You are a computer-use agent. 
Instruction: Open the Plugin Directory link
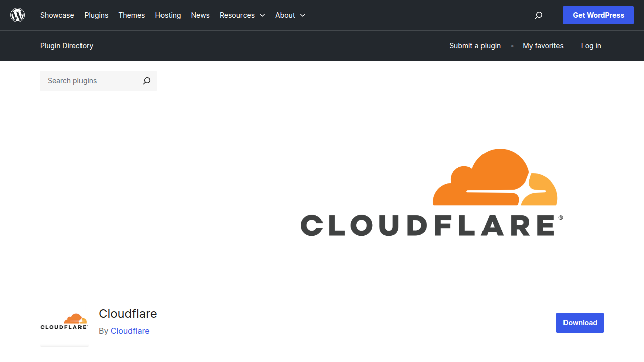pos(66,46)
